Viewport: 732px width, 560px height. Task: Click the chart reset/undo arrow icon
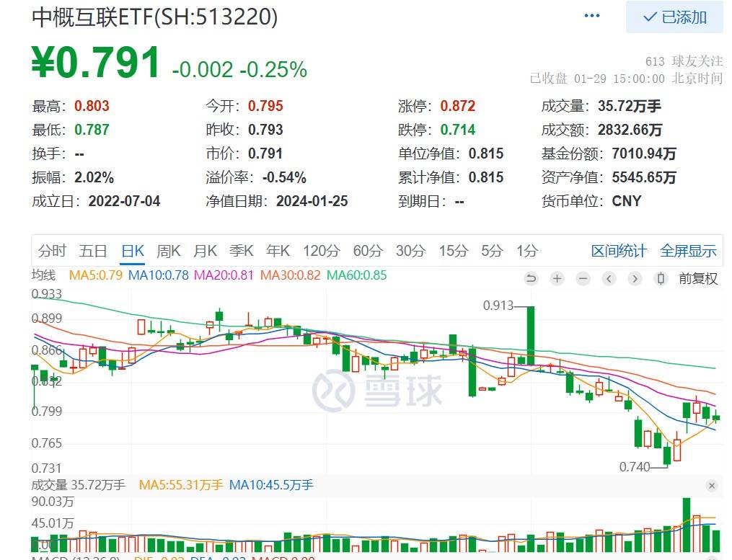(x=532, y=278)
